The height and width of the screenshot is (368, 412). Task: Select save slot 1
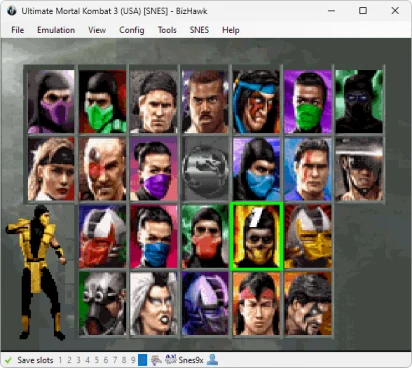(60, 360)
